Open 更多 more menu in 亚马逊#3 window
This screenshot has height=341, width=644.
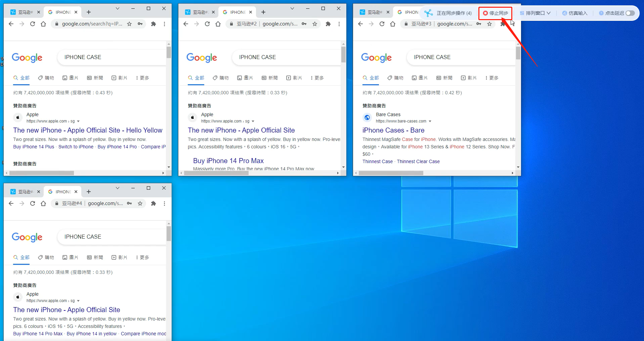[x=492, y=78]
